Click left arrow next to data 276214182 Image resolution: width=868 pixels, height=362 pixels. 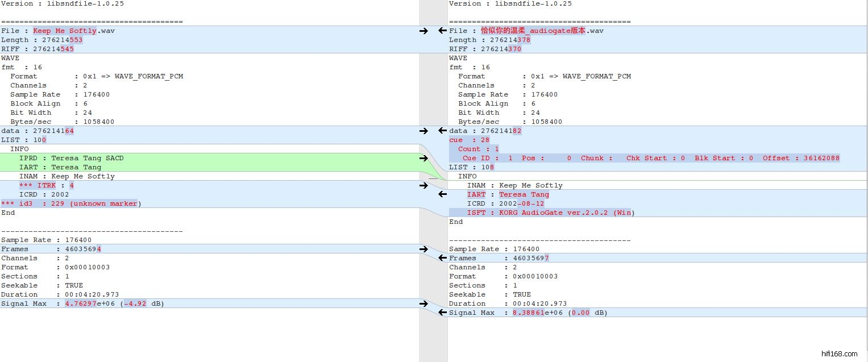coord(442,131)
